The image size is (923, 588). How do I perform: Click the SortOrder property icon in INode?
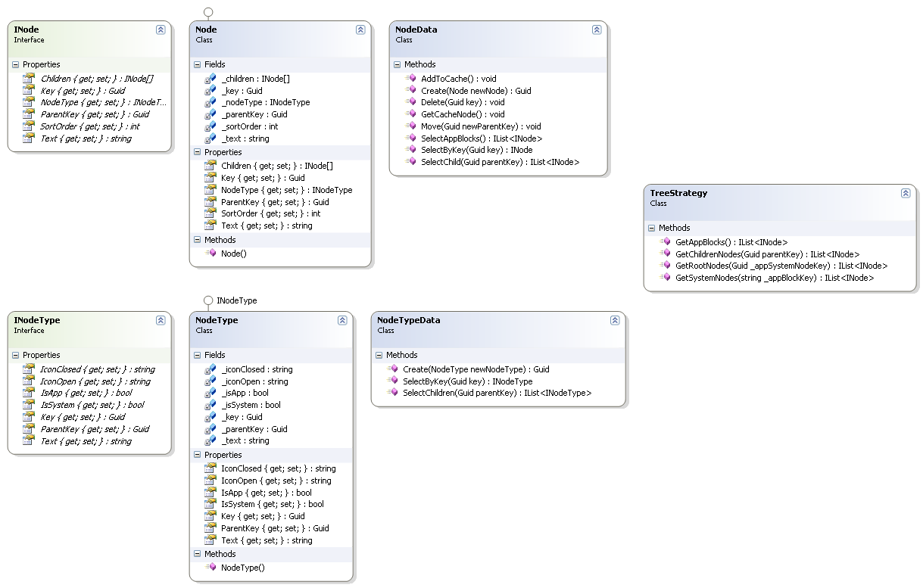pos(28,126)
